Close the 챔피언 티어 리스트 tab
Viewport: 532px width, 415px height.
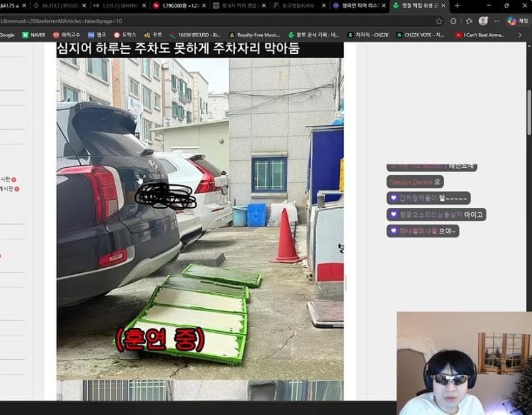384,6
